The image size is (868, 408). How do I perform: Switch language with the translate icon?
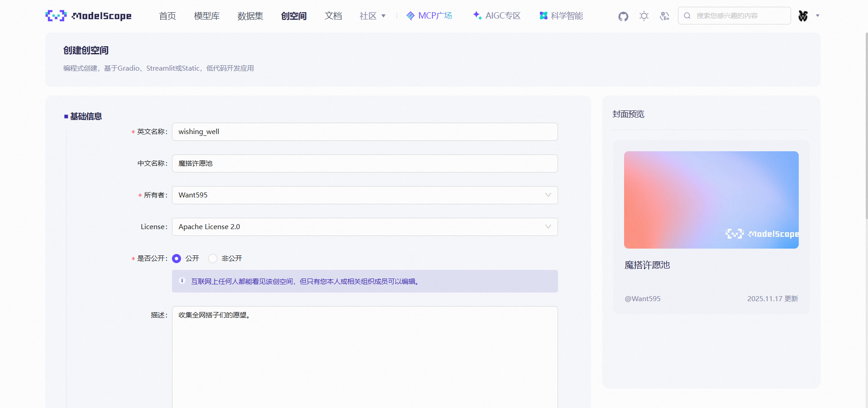click(664, 16)
